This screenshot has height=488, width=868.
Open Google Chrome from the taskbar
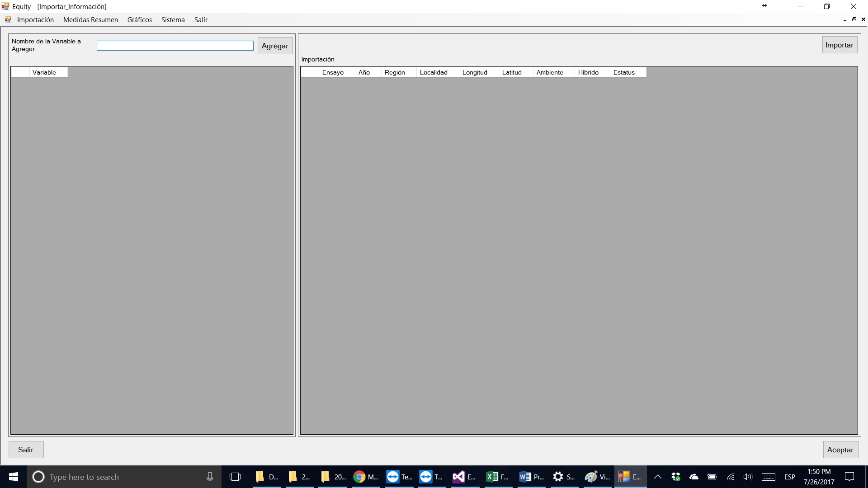point(366,477)
